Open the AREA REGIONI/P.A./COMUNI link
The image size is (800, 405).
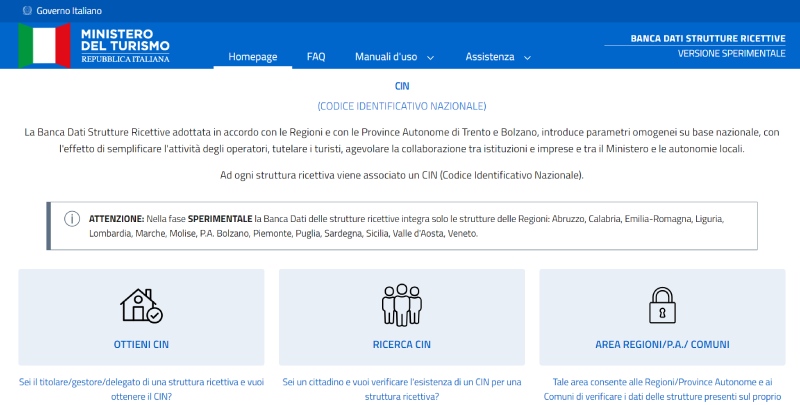[x=662, y=344]
